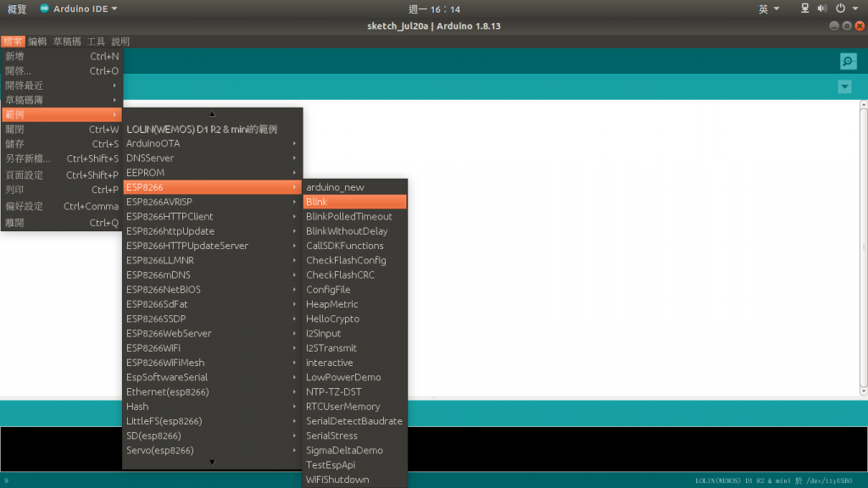This screenshot has height=488, width=868.
Task: Select the ESP8266 examples category
Action: (212, 187)
